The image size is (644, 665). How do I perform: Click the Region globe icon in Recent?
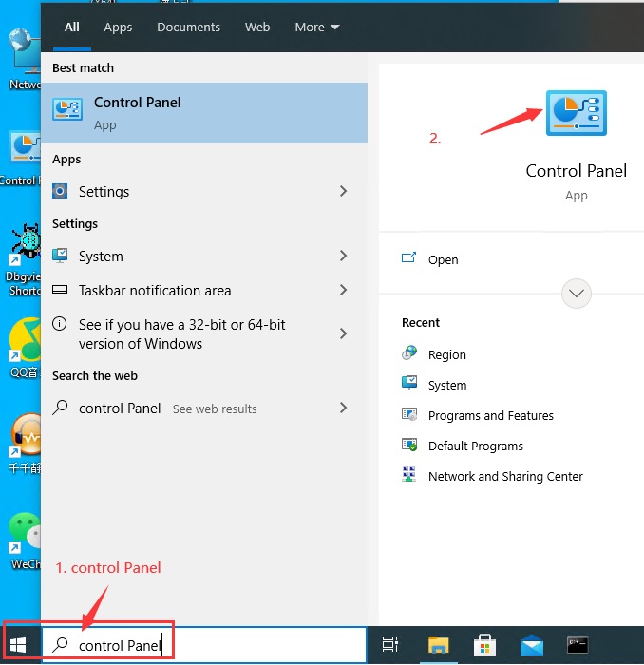point(409,352)
